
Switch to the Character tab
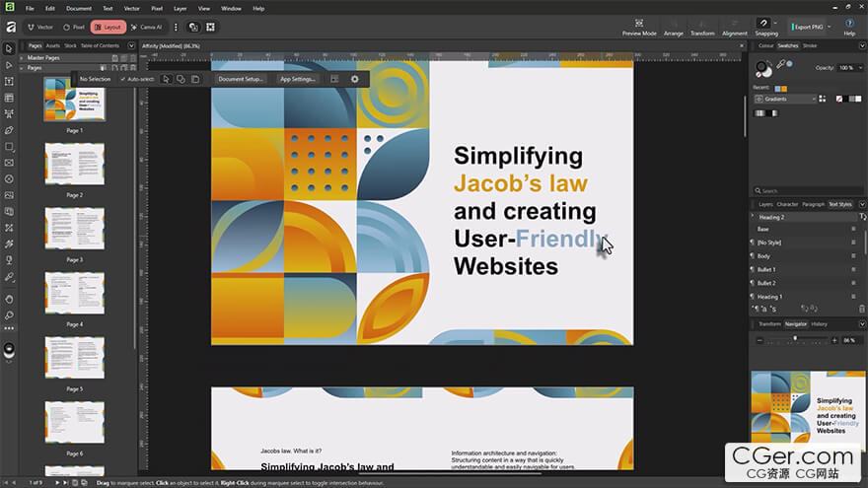coord(787,204)
